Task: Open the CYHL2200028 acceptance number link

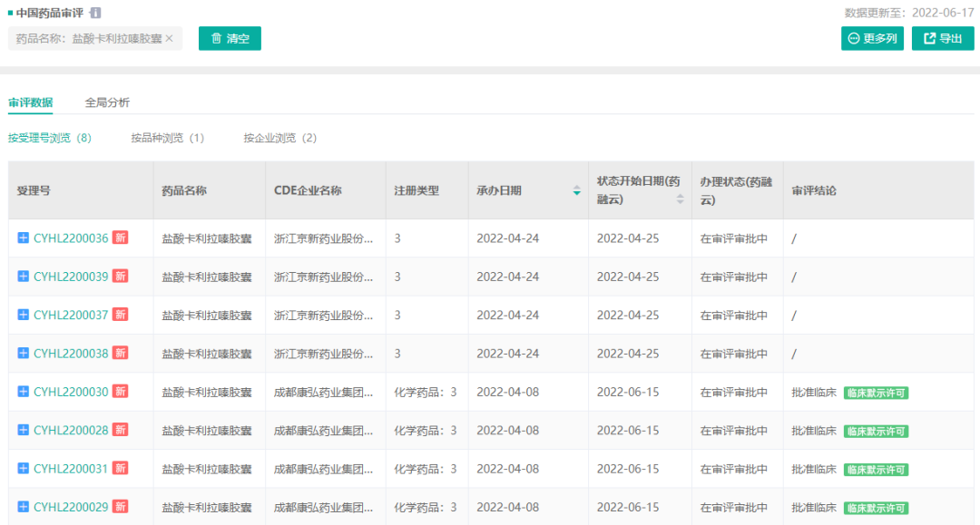Action: (x=71, y=430)
